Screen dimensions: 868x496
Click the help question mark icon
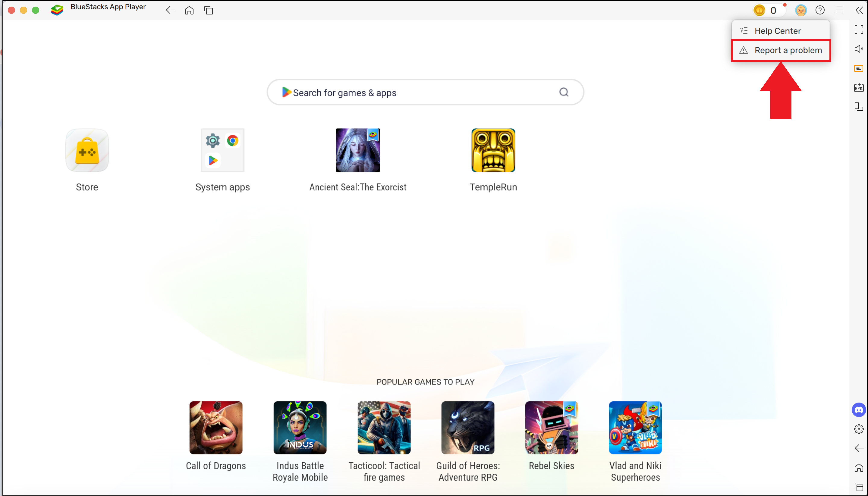click(x=820, y=10)
